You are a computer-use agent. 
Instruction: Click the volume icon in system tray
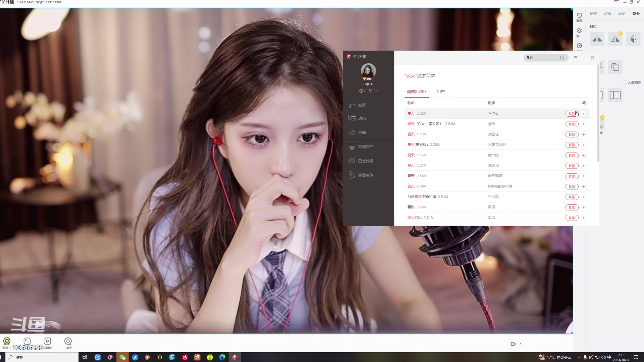point(603,357)
